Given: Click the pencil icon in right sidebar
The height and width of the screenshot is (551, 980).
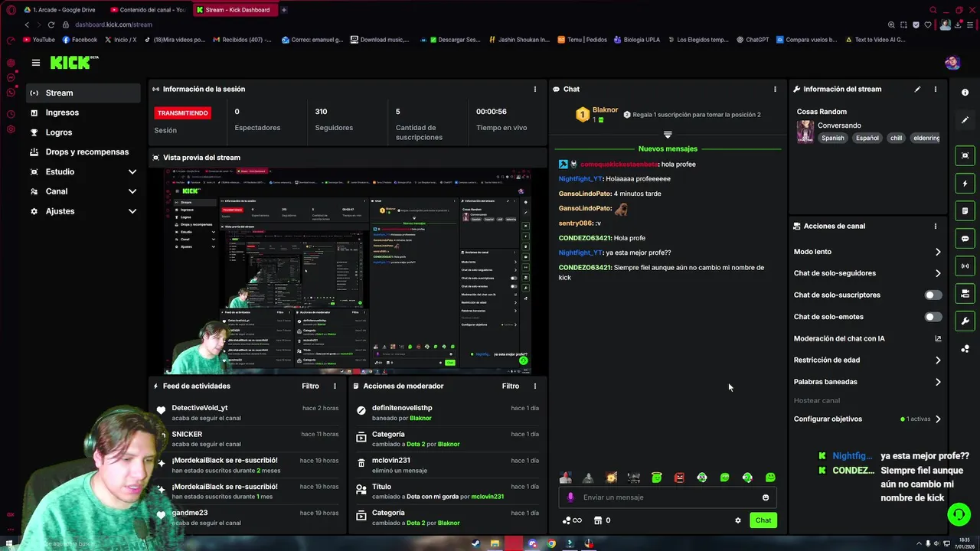Looking at the screenshot, I should 965,120.
